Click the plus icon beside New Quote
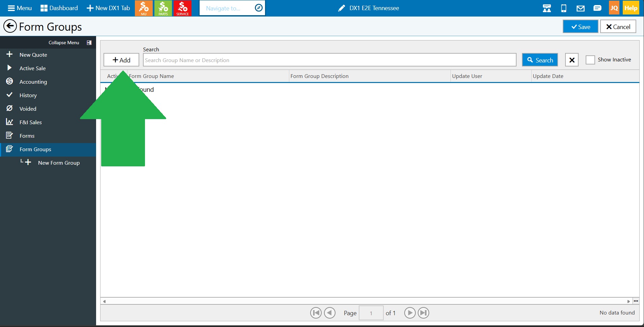 pyautogui.click(x=9, y=54)
